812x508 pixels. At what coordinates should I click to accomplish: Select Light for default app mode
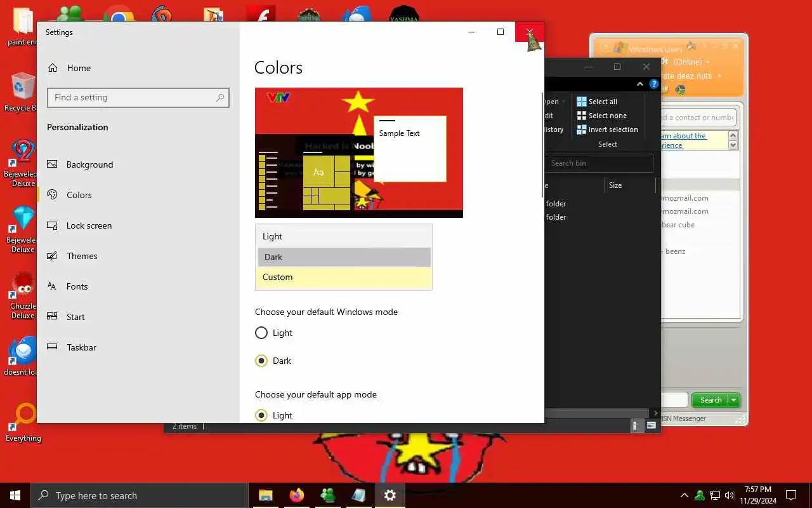click(261, 415)
